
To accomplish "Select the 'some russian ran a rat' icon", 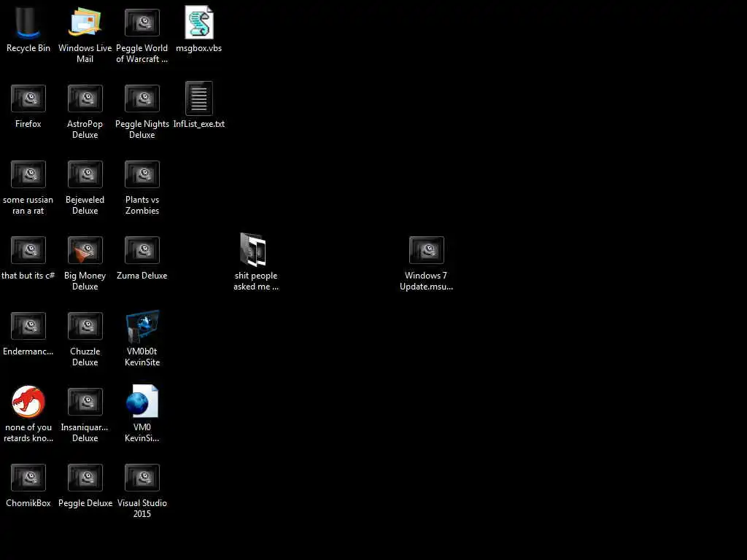I will tap(28, 174).
